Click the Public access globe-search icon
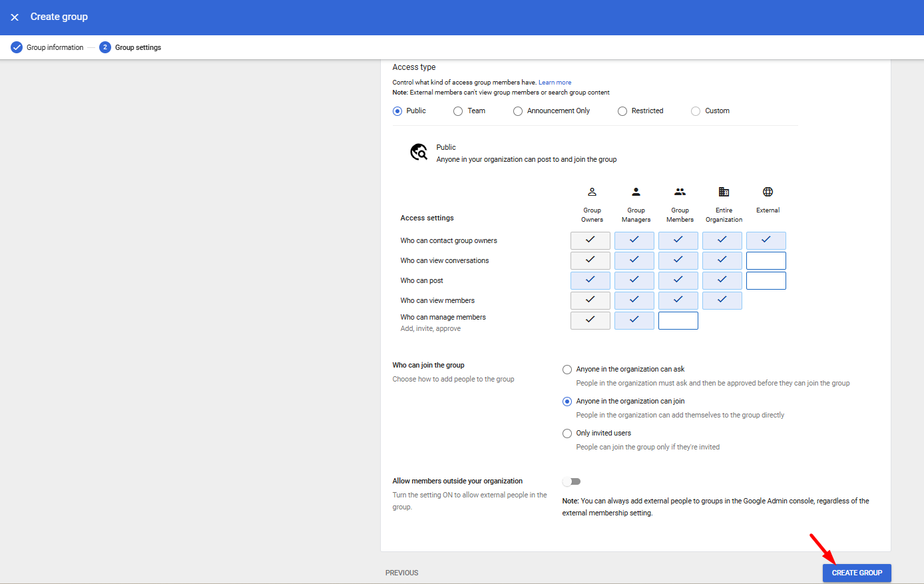Image resolution: width=924 pixels, height=584 pixels. point(419,152)
